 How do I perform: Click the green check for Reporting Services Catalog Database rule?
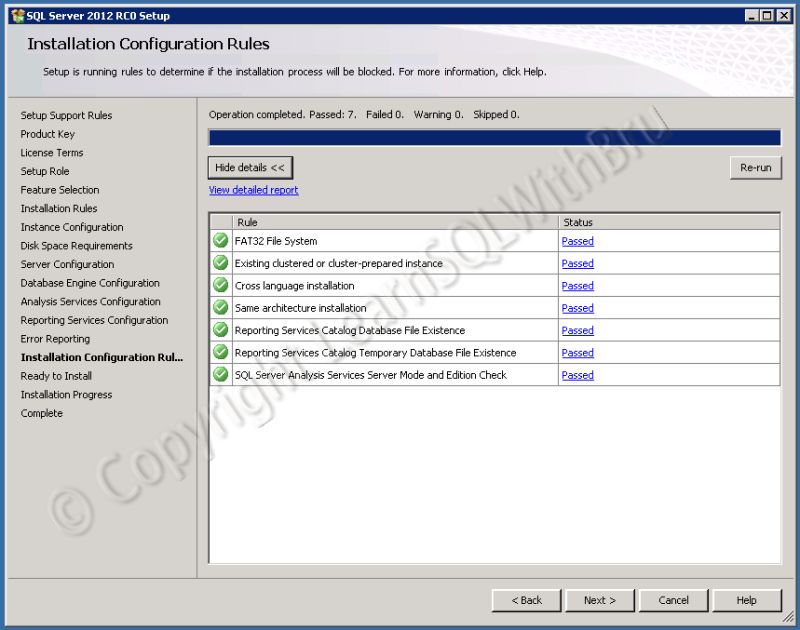220,330
